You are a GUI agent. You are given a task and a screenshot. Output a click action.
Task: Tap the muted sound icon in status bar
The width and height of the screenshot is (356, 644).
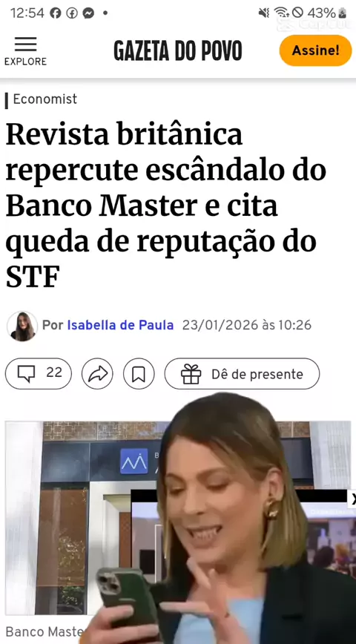[x=263, y=13]
